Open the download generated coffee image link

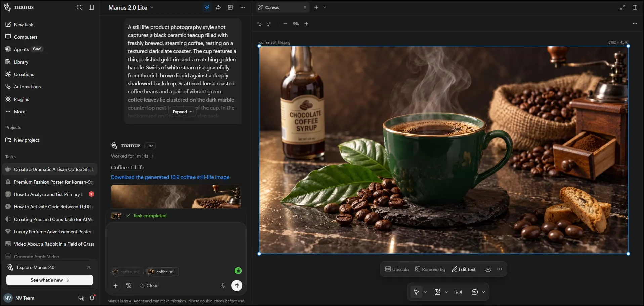(170, 177)
